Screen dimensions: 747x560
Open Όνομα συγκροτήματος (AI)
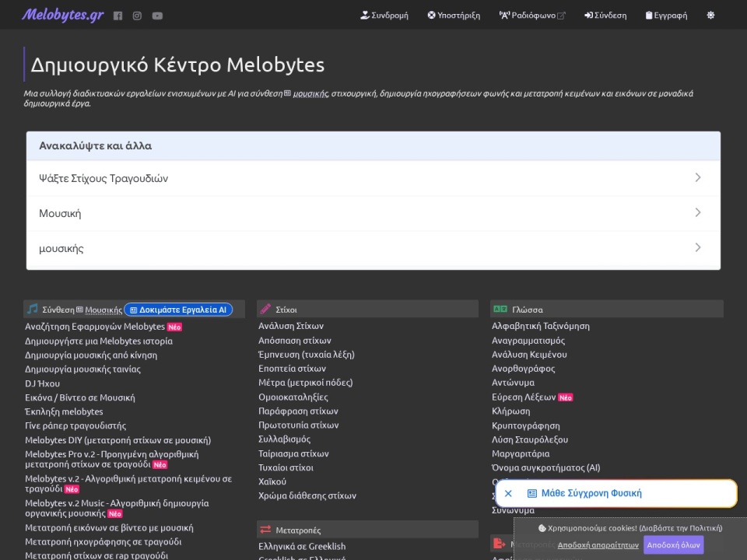click(546, 467)
